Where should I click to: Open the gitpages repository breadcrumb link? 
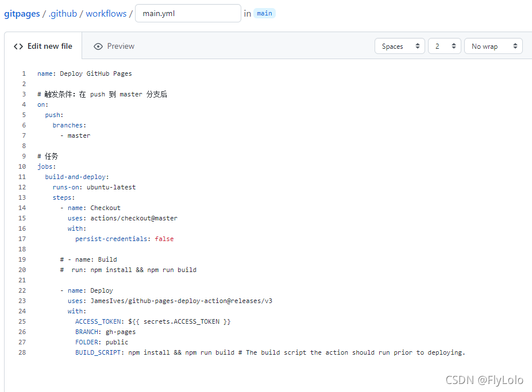pyautogui.click(x=22, y=14)
